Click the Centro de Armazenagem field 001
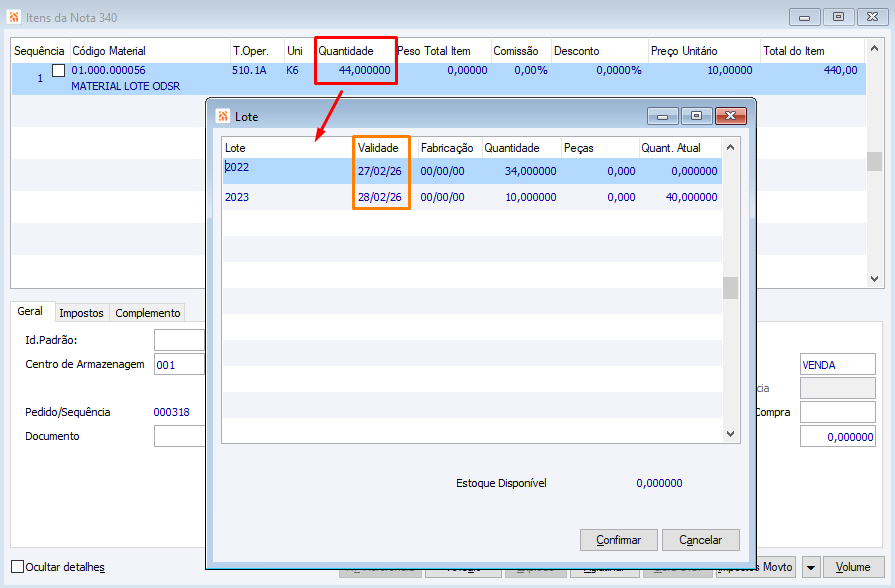This screenshot has width=895, height=588. [179, 364]
